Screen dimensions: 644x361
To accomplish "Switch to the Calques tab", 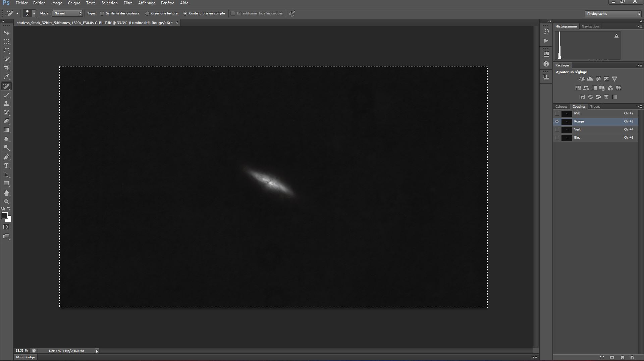I will 561,107.
